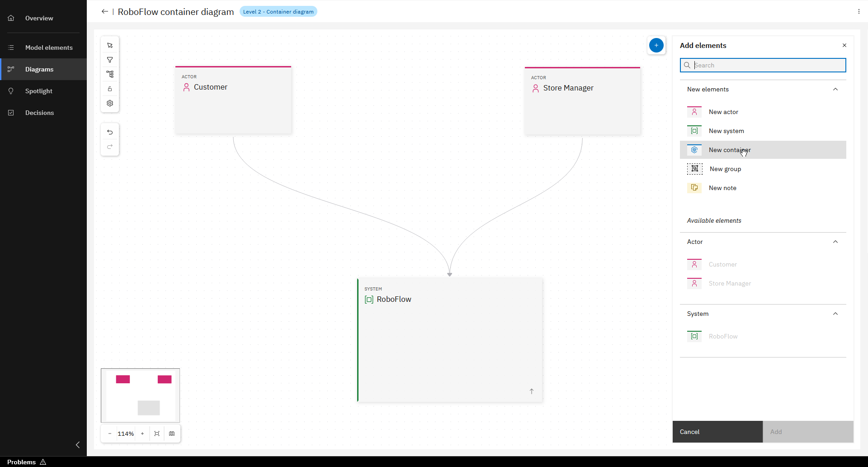Click the lock tool in the toolbar
Viewport: 868px width, 467px height.
coord(109,89)
